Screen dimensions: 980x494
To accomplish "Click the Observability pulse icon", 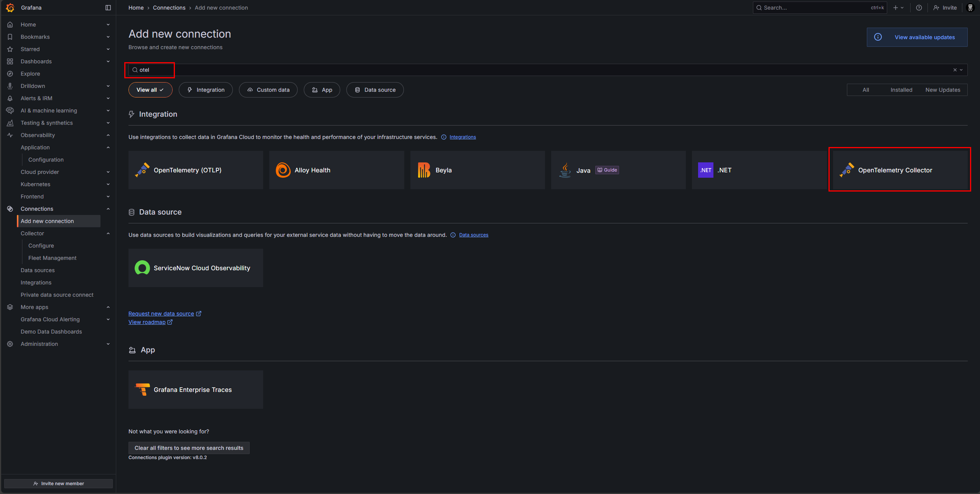I will point(10,135).
